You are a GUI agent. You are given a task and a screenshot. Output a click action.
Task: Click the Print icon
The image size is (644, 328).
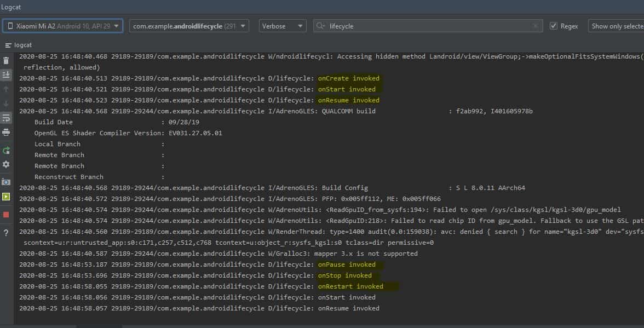pos(6,132)
